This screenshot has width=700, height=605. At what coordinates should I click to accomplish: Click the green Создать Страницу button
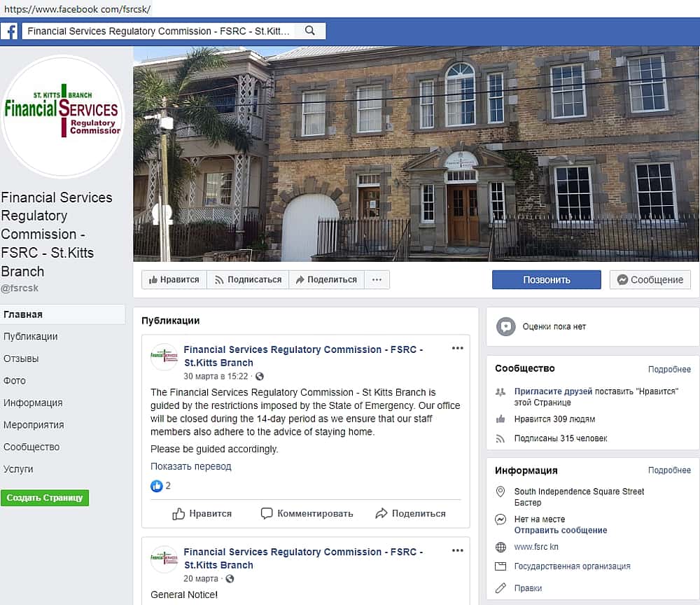click(45, 497)
